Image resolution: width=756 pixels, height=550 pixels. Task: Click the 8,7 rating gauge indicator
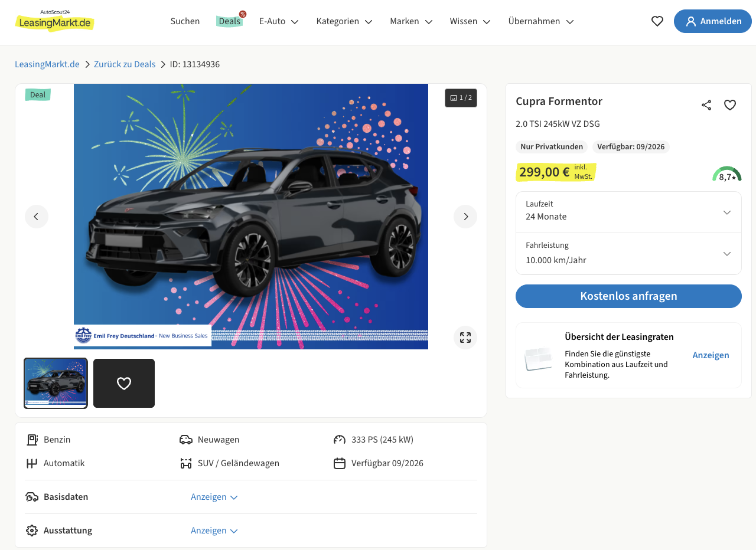(727, 174)
